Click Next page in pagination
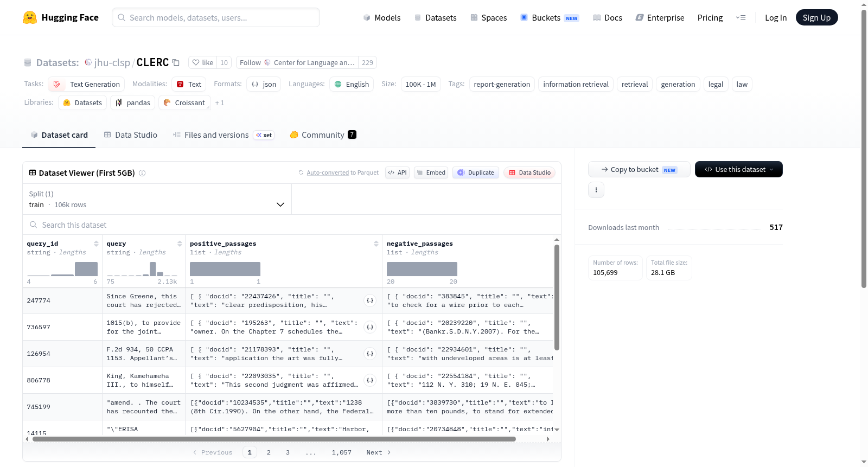 [379, 452]
